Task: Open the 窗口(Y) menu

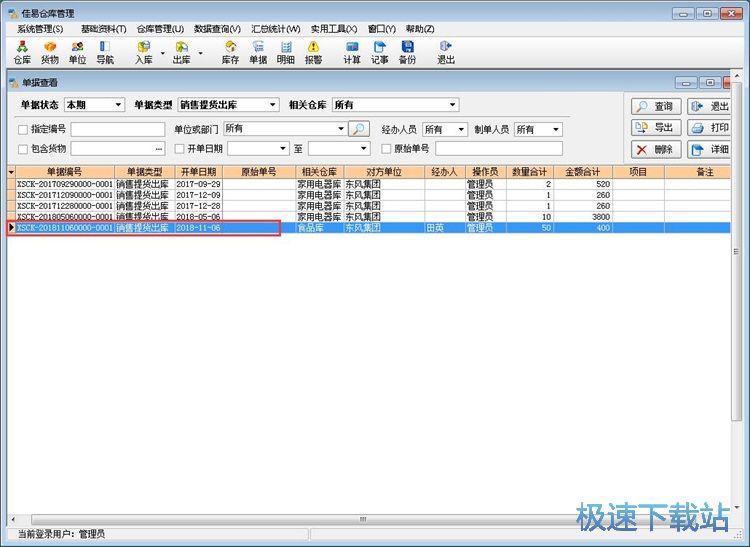Action: [x=381, y=29]
